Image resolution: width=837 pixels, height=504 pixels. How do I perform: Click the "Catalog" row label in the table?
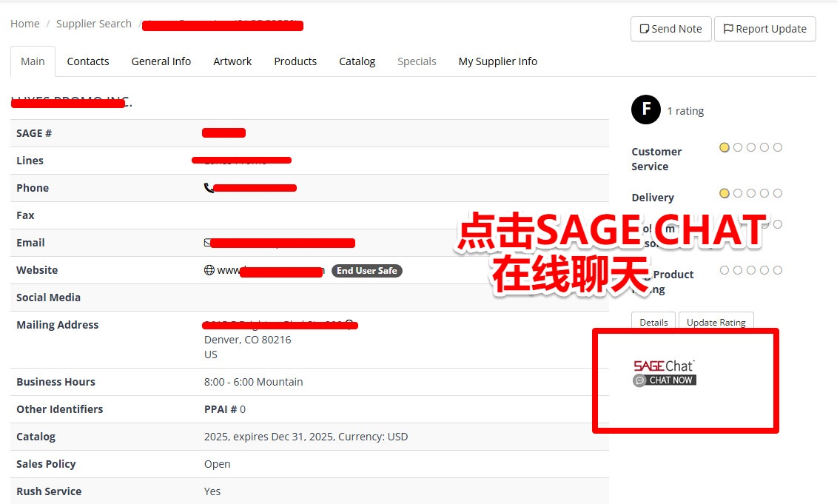[36, 437]
